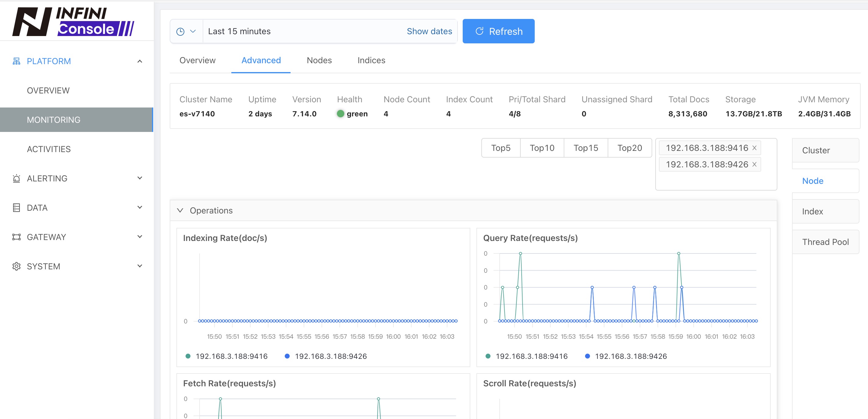This screenshot has height=419, width=868.
Task: Click Show dates link
Action: (x=429, y=31)
